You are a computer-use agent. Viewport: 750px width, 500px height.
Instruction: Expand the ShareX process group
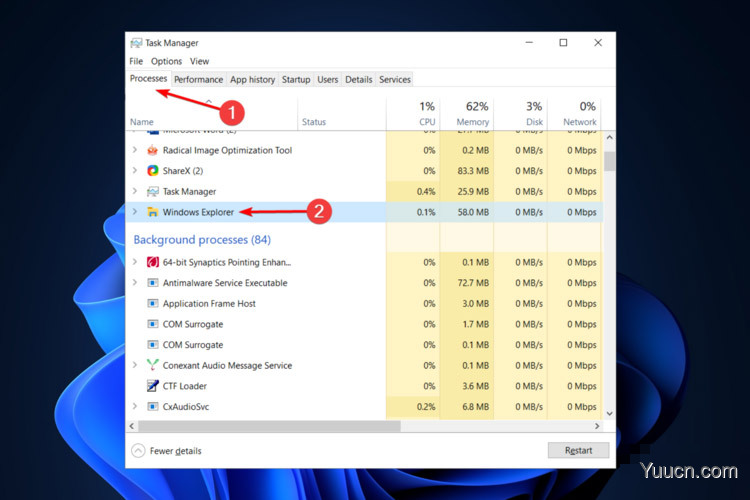click(135, 171)
